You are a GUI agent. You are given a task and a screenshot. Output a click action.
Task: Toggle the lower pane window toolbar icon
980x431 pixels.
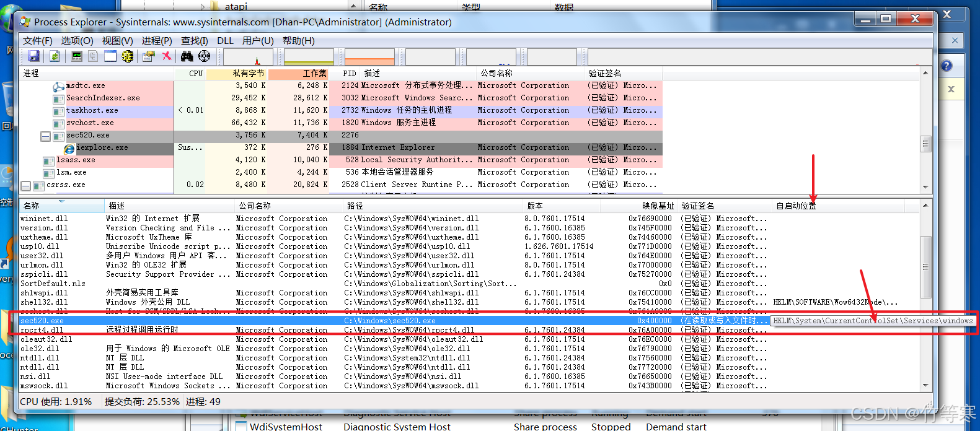pos(110,56)
